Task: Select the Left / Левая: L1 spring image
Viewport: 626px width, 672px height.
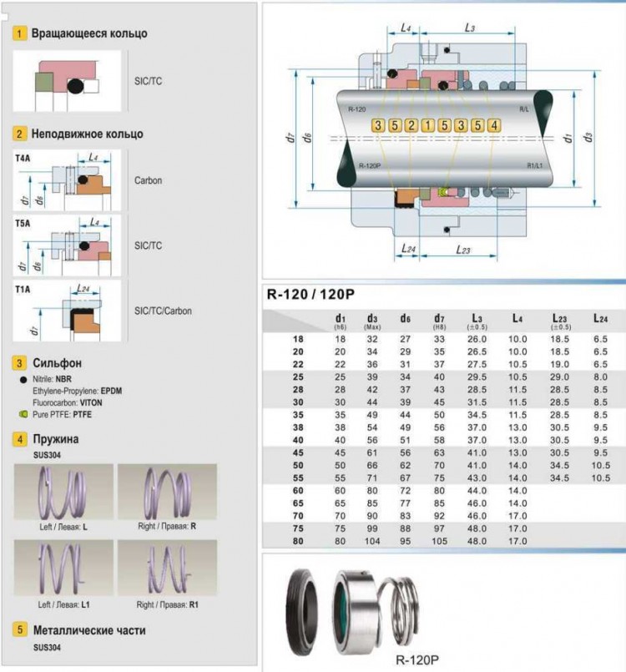Action: tap(63, 568)
